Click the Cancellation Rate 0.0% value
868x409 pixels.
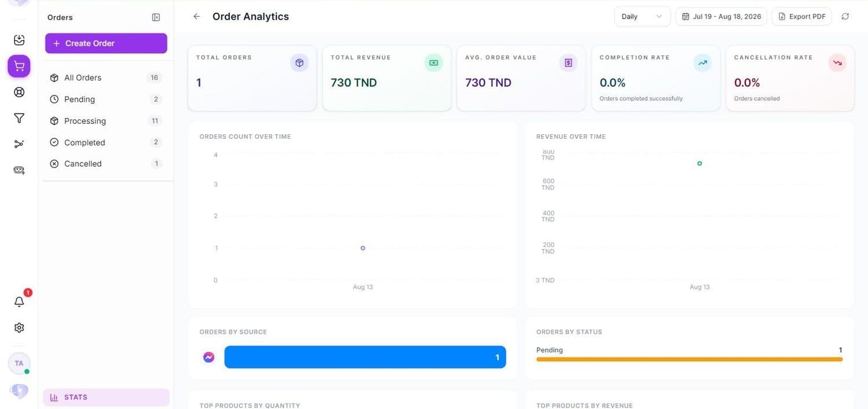click(x=747, y=83)
